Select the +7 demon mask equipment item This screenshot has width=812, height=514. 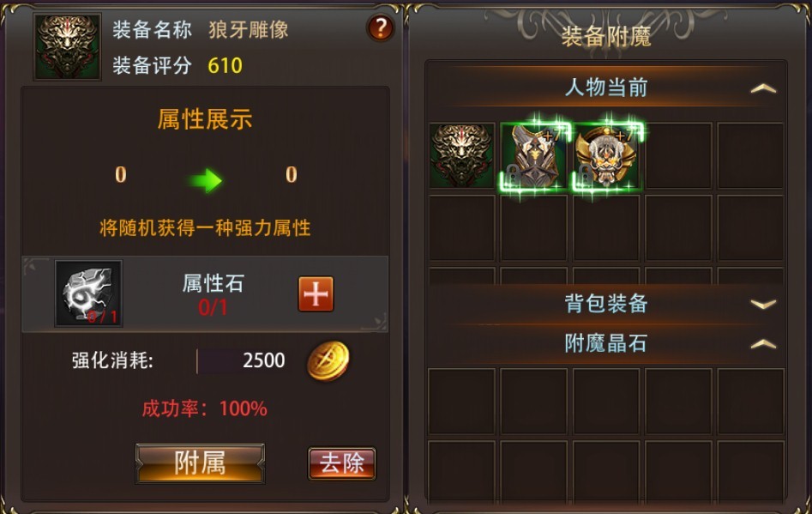606,155
